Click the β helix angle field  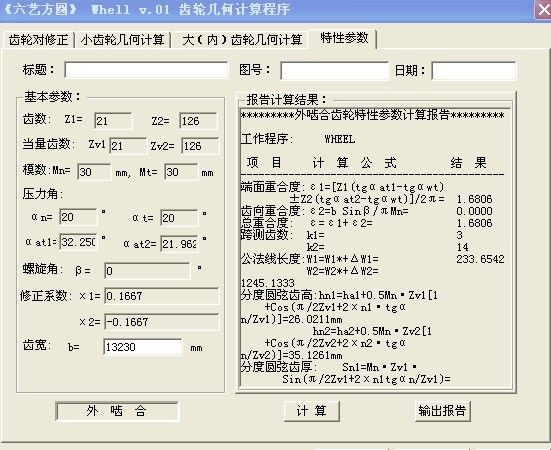point(147,271)
